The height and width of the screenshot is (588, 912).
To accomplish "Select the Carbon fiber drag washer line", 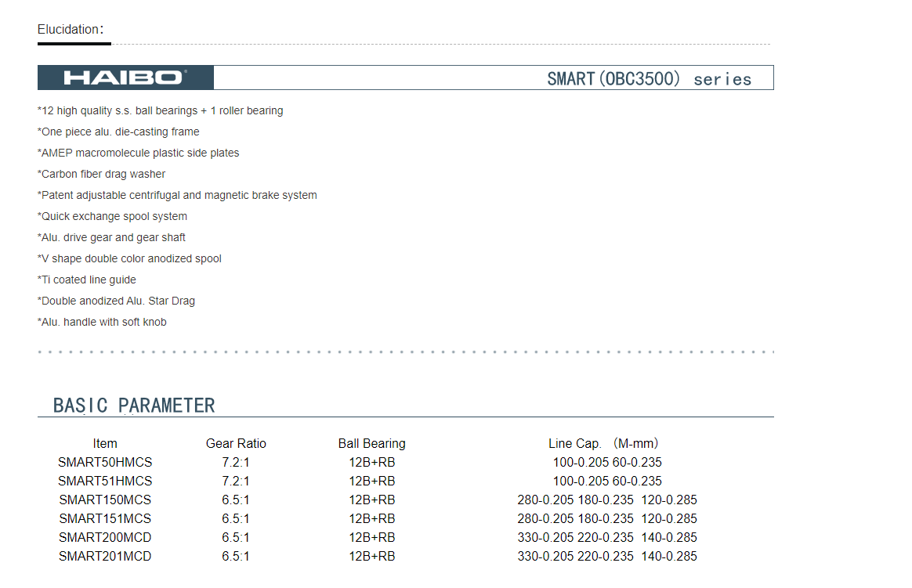I will (x=101, y=174).
